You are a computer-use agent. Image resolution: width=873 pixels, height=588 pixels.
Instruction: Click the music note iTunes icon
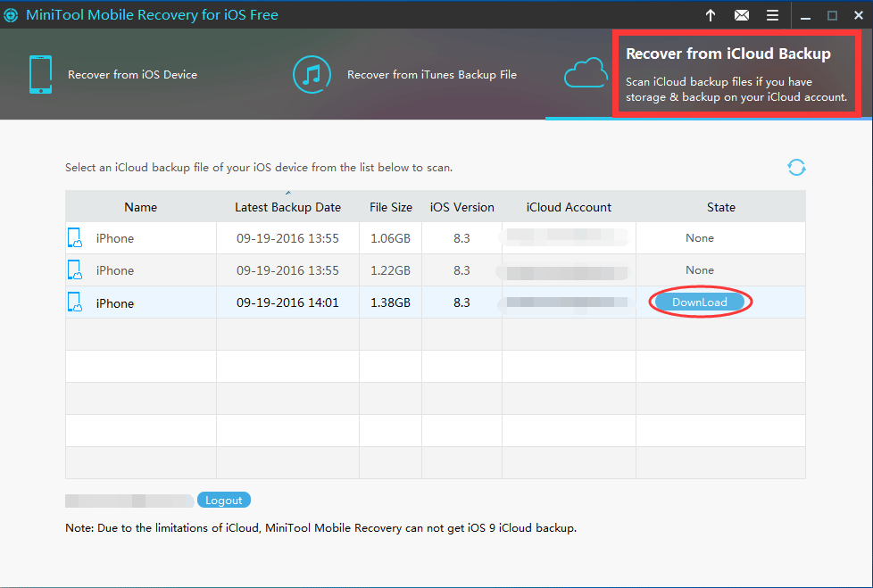click(x=312, y=75)
